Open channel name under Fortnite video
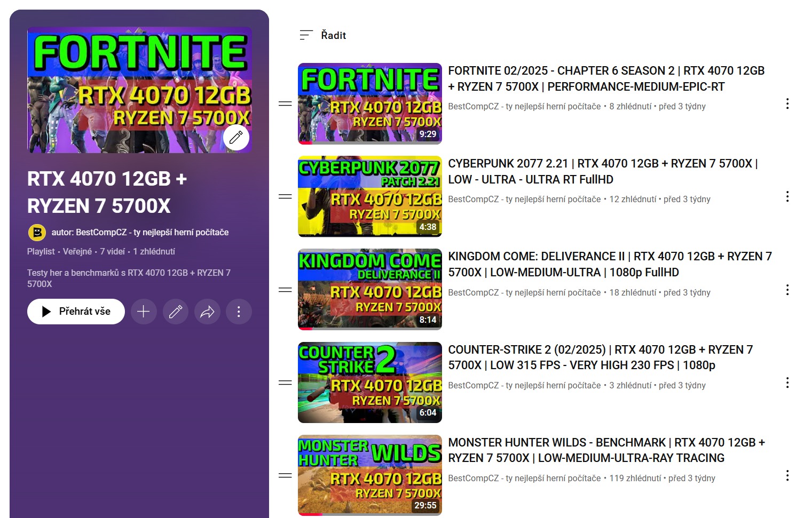812x518 pixels. coord(524,107)
